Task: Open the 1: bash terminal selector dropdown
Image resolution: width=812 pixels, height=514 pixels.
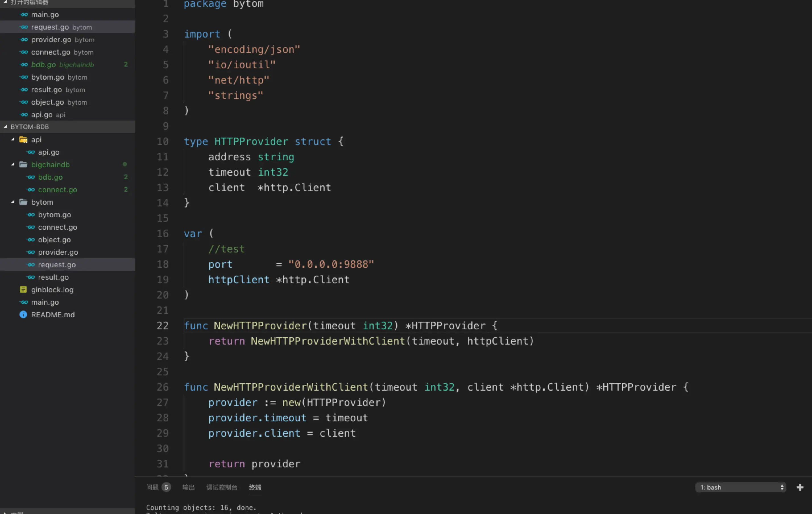Action: pos(741,487)
